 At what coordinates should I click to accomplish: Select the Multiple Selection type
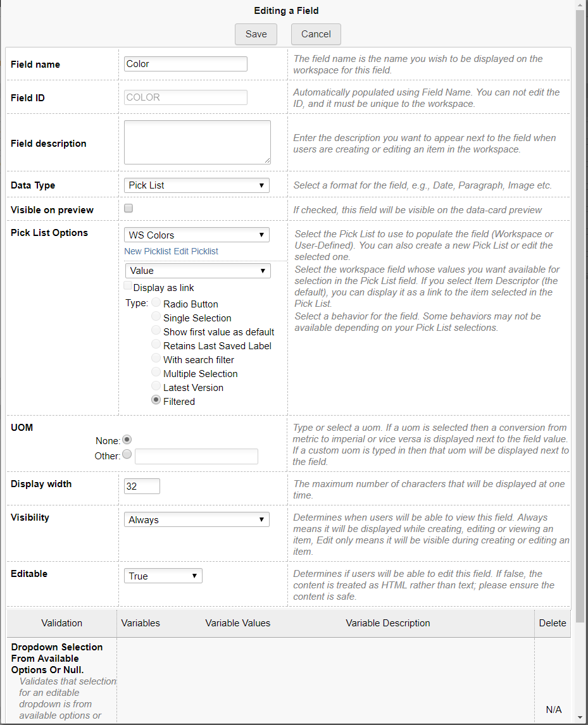tap(156, 372)
